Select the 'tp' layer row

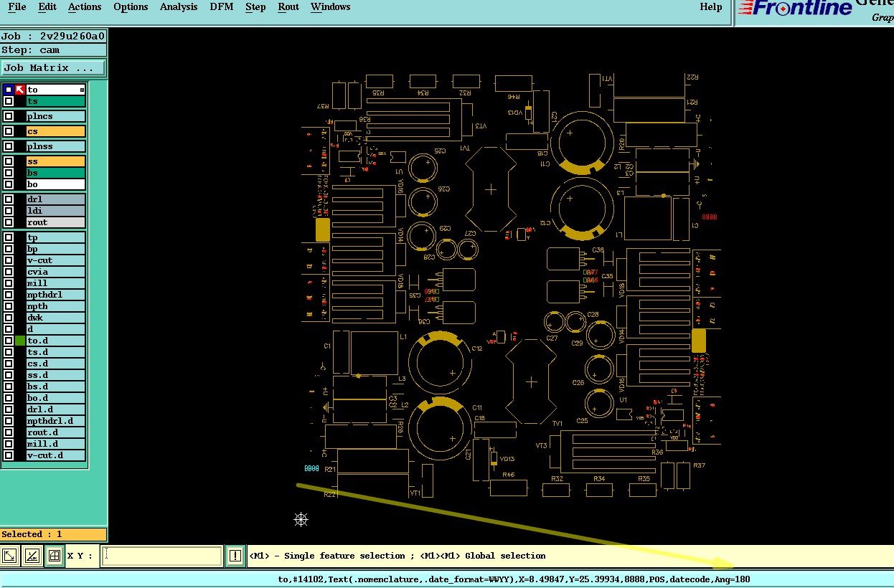coord(56,237)
